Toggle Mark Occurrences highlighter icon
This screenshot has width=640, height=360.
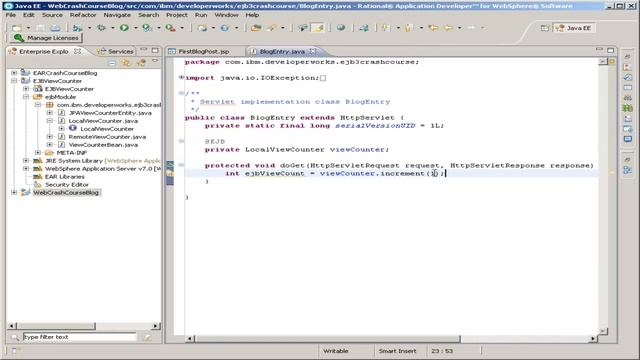318,28
